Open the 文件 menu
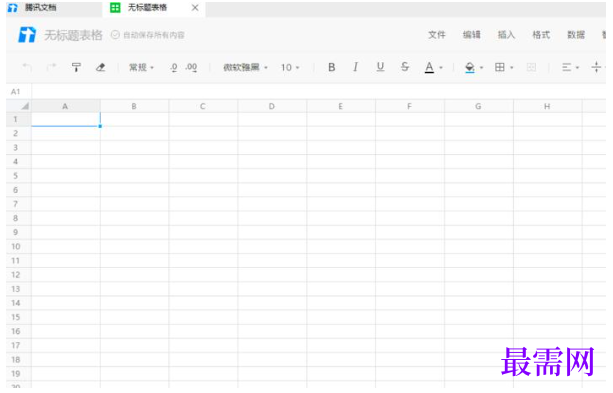 pos(437,35)
